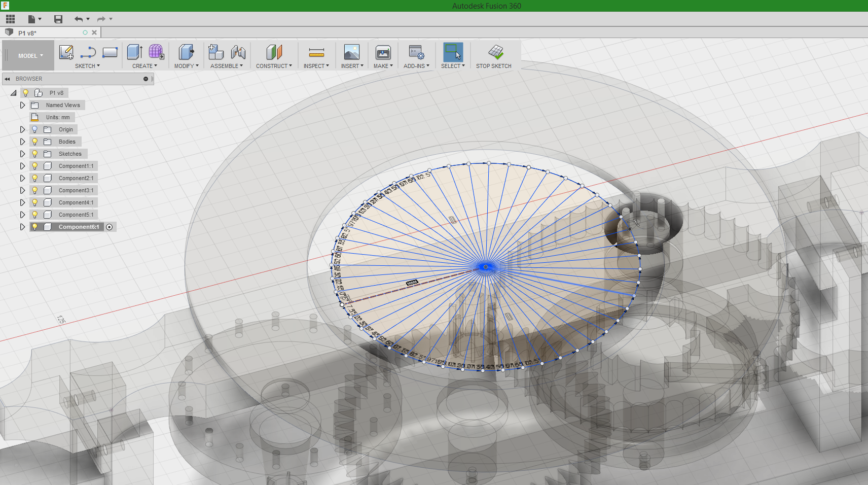Click the sketch center point
868x485 pixels.
pos(485,267)
